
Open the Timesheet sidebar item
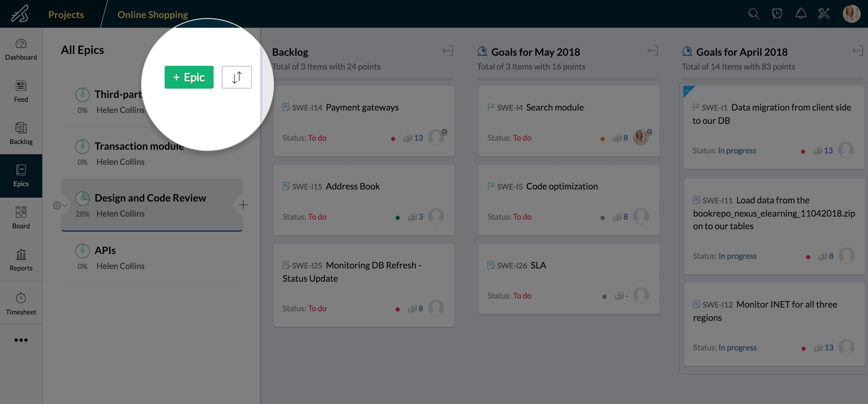pos(21,303)
